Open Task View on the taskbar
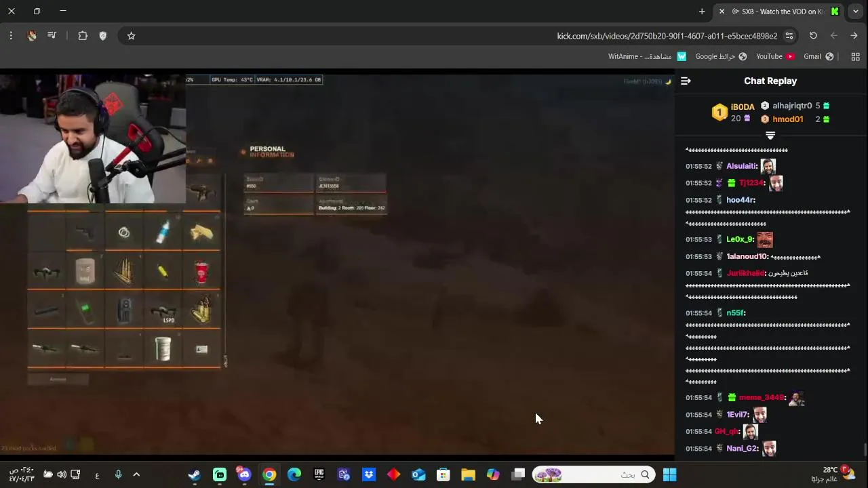The image size is (868, 488). tap(518, 474)
